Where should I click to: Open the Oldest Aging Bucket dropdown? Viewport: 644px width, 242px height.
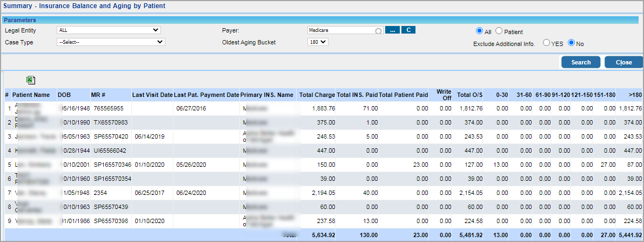(318, 42)
